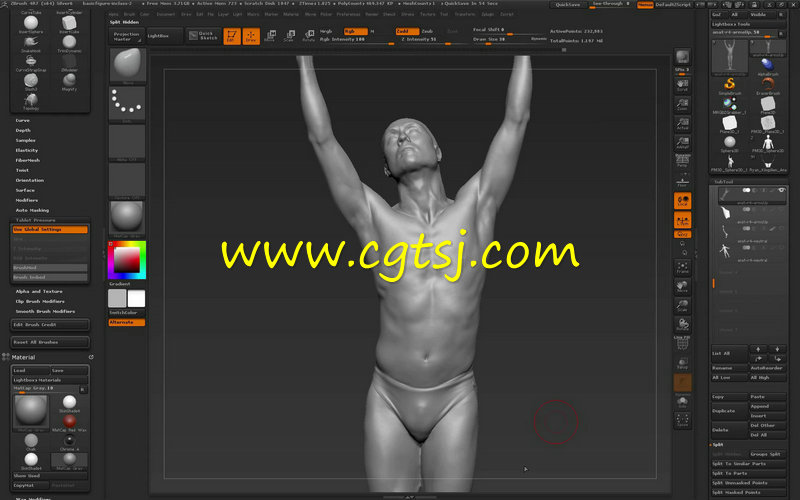Expand Smooth Brush Modifiers section
Screen dimensions: 800x500
click(x=45, y=311)
